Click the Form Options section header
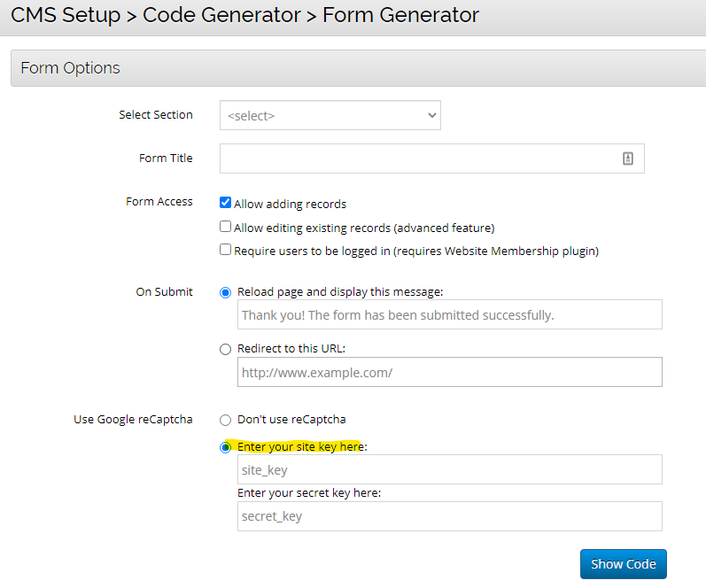The width and height of the screenshot is (706, 588). (x=359, y=68)
